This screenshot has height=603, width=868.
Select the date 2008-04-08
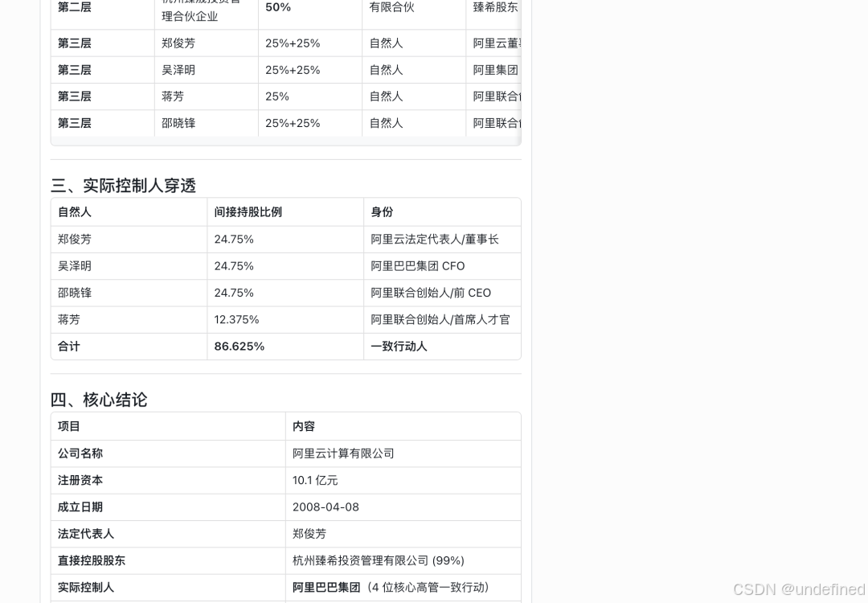[x=325, y=507]
